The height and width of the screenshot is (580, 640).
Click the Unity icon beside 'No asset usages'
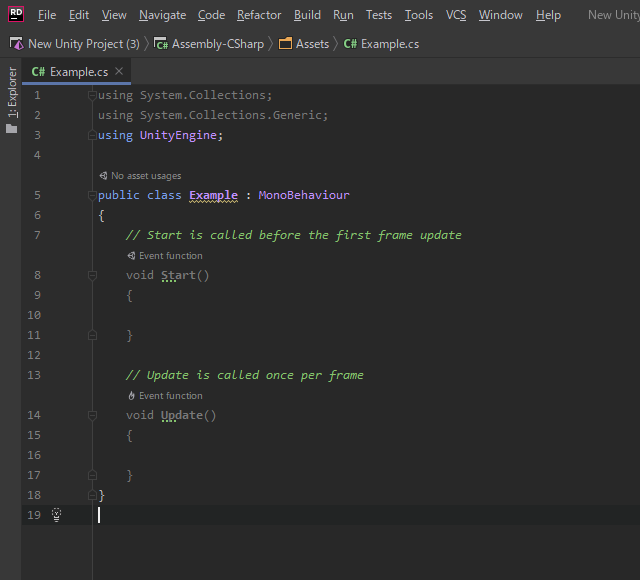point(103,176)
